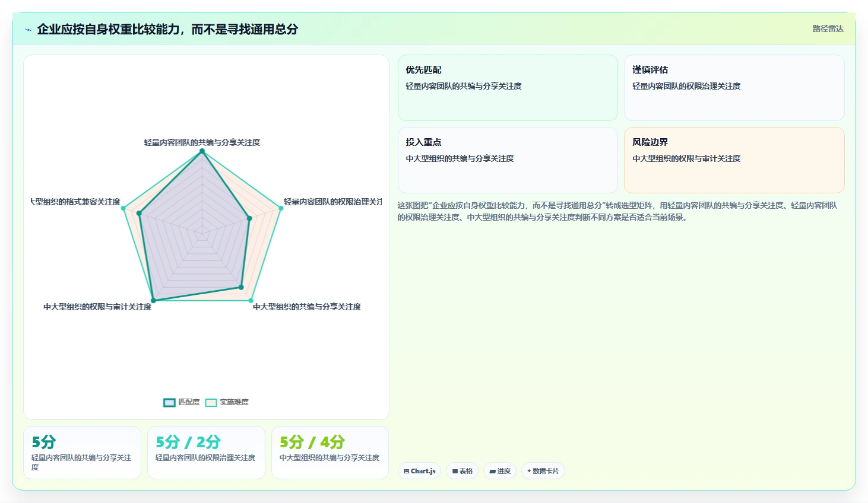The width and height of the screenshot is (868, 503).
Task: Click the radar axis label 轻量内容团队的权限治理关注度
Action: click(332, 202)
